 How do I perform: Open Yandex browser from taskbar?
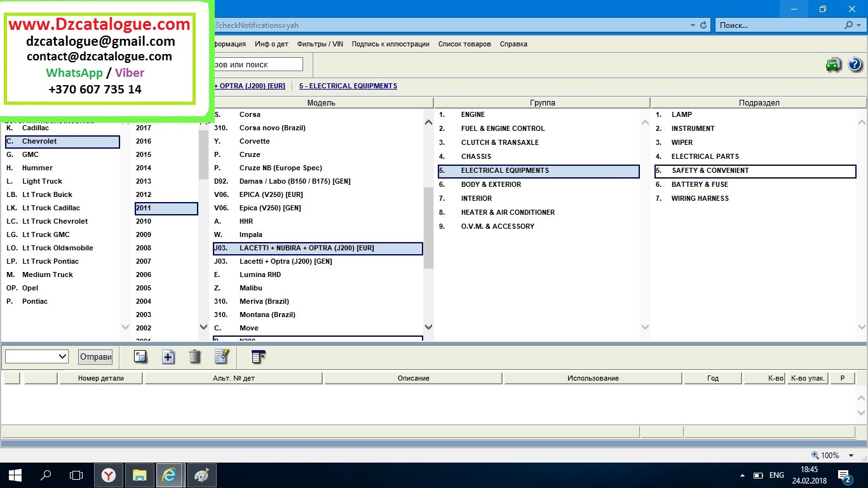[x=109, y=475]
